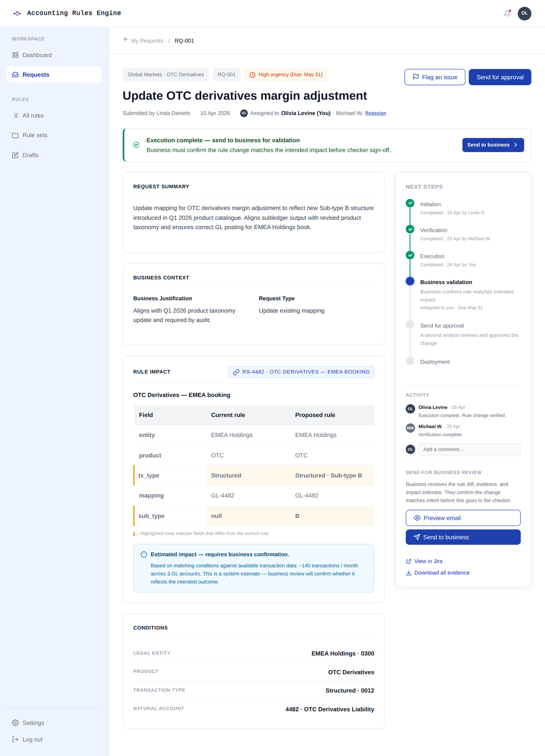Open Drafts in the sidebar

[54, 155]
